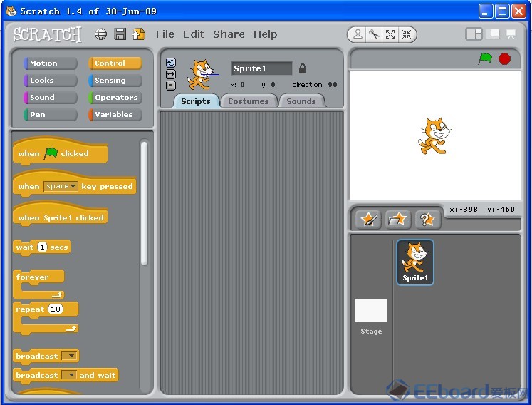The height and width of the screenshot is (405, 532).
Task: Click the cat sprite on the stage
Action: pos(435,135)
